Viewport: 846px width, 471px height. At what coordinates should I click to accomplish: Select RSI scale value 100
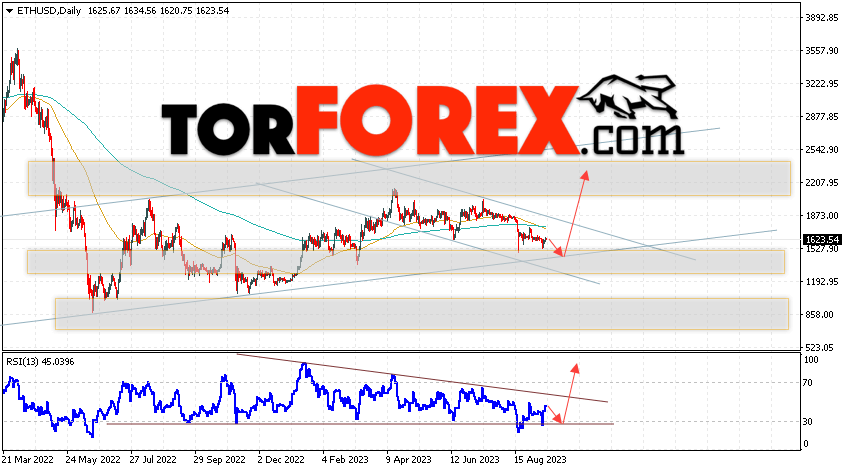point(811,360)
